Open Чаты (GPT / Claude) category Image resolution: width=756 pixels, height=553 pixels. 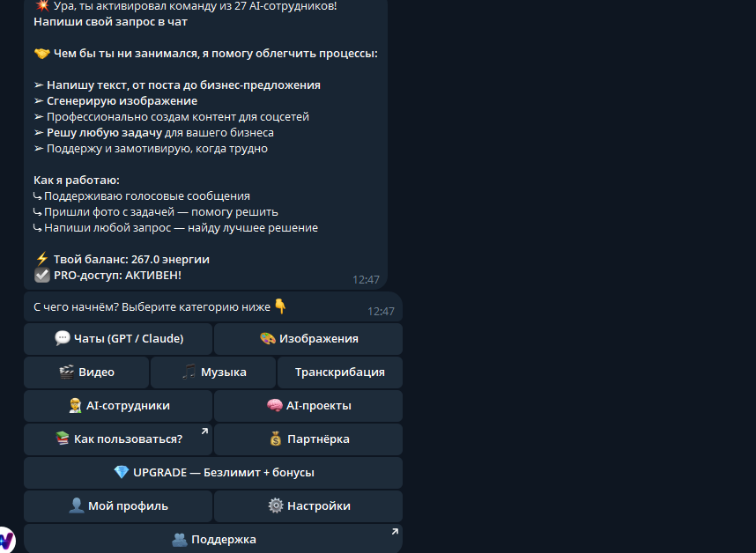tap(118, 339)
